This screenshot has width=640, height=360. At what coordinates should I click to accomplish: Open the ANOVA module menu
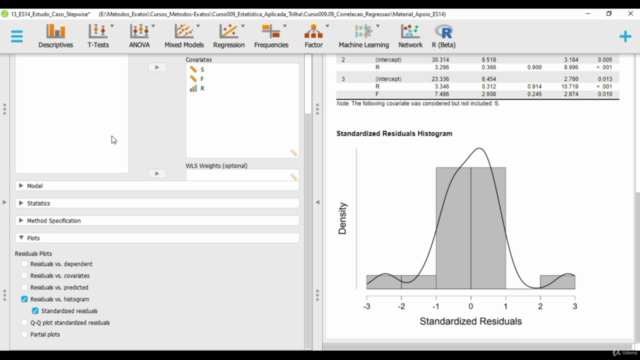pyautogui.click(x=140, y=36)
